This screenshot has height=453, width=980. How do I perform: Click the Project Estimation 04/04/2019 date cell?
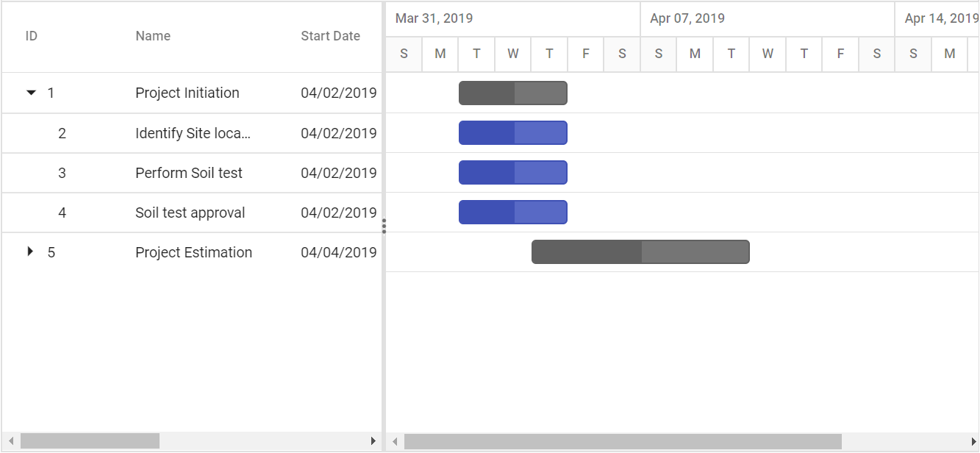[x=339, y=252]
